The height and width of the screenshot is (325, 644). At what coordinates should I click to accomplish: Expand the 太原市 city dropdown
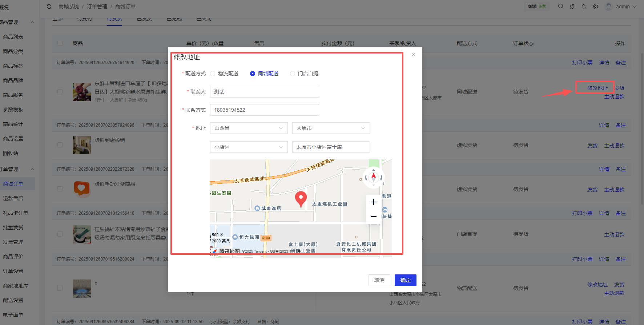(331, 128)
